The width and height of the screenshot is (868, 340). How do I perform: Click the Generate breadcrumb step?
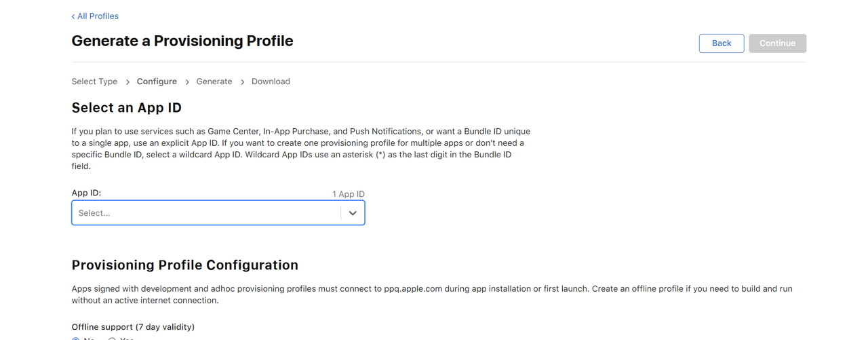(214, 81)
